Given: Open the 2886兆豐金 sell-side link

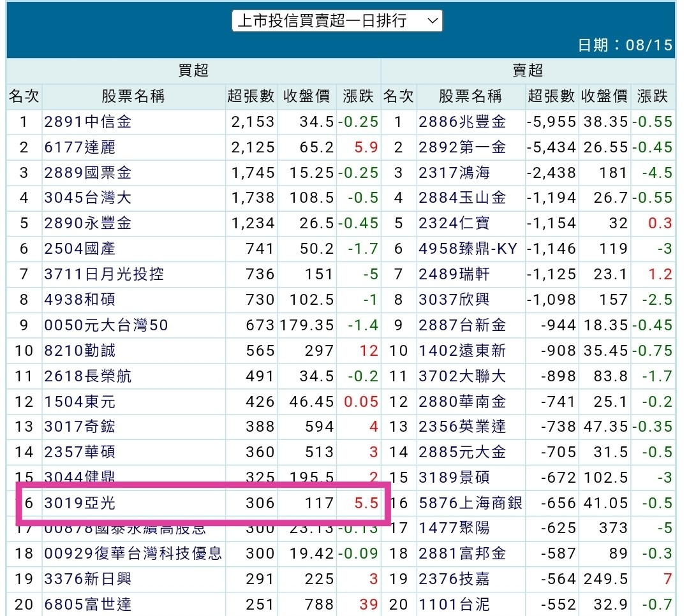Looking at the screenshot, I should (x=463, y=122).
